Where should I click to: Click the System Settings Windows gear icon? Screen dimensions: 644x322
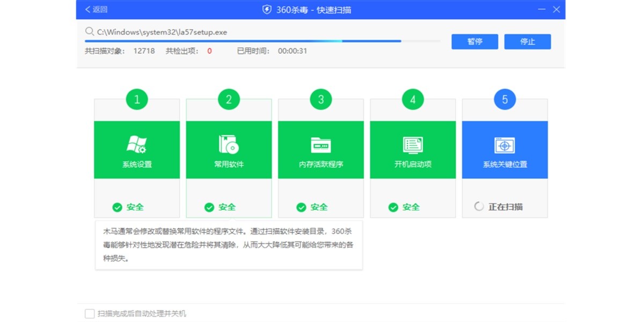pyautogui.click(x=136, y=144)
